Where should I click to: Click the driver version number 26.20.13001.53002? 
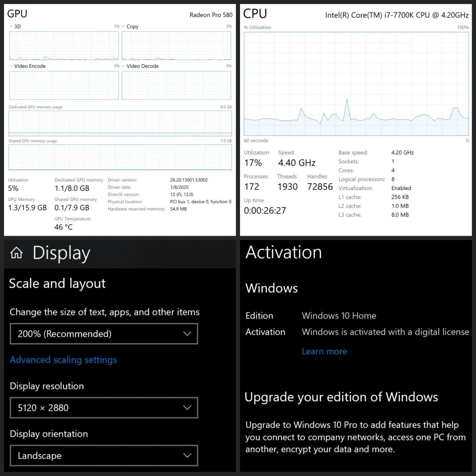[189, 180]
